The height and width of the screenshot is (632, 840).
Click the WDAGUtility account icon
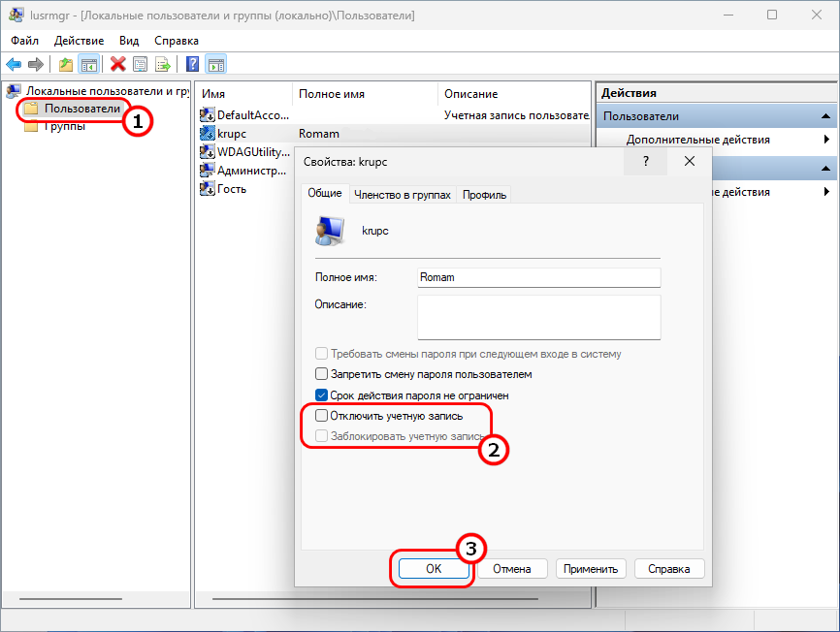point(208,152)
